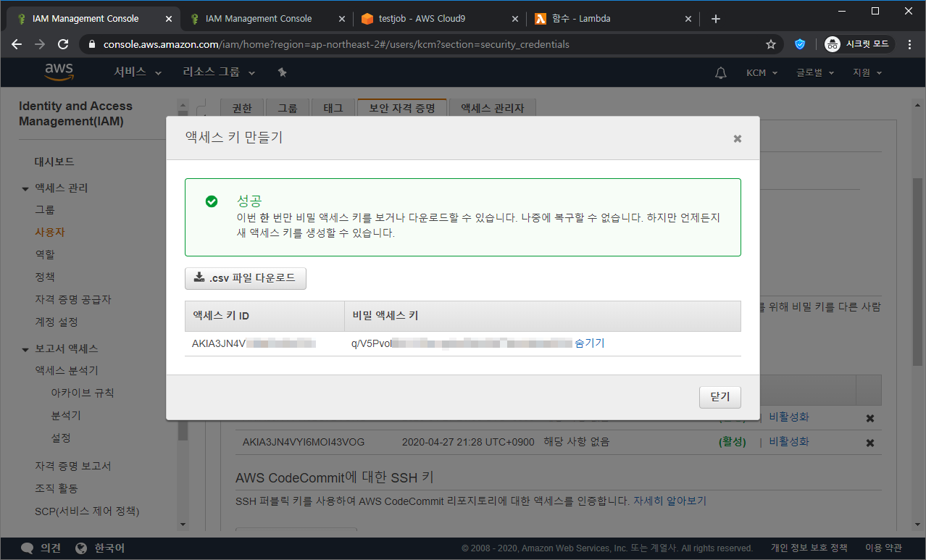Open 정책 in sidebar
Screen dimensions: 926x560
pyautogui.click(x=45, y=277)
